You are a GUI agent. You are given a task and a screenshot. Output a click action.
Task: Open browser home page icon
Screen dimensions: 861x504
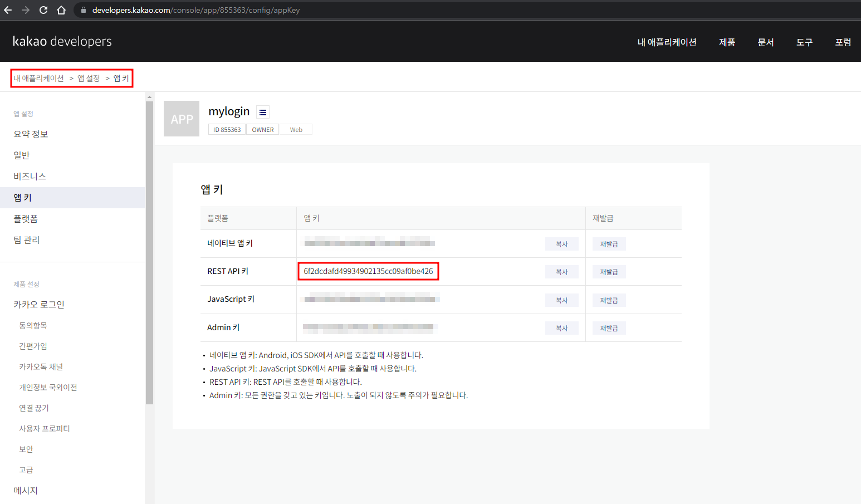61,10
